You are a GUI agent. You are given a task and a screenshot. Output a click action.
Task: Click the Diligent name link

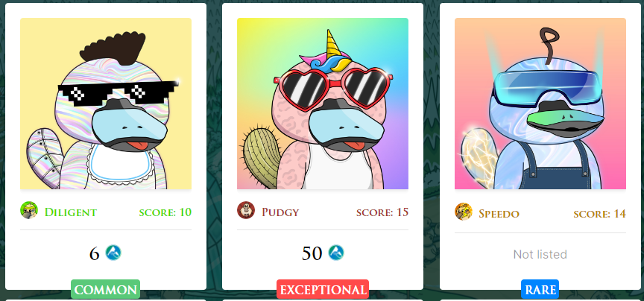[x=71, y=212]
